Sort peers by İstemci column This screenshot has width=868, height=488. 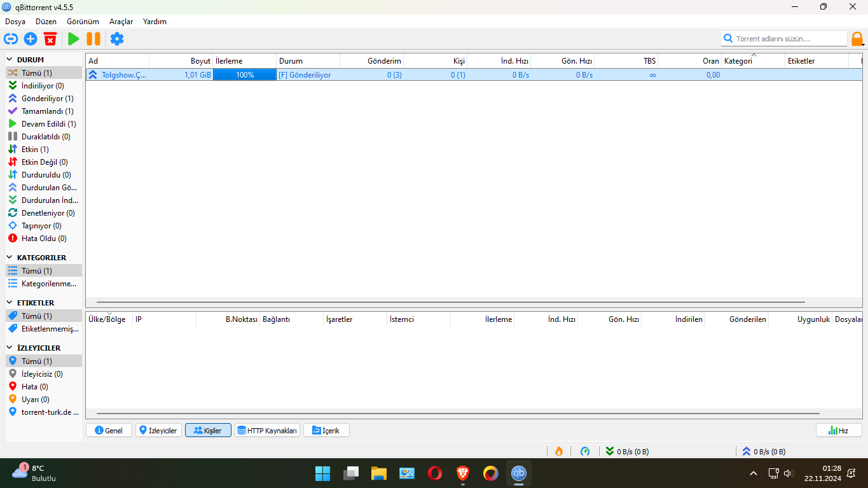coord(419,319)
